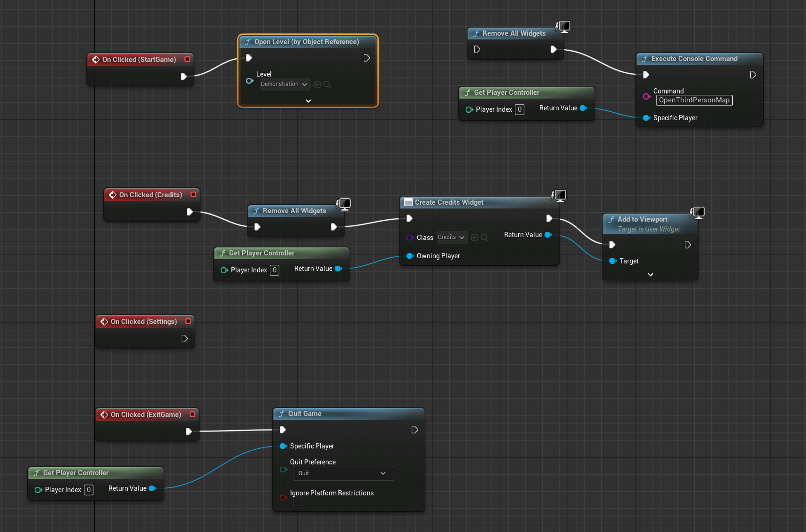Screen dimensions: 806x532
Task: Click the exec output pin on On Clicked (Settings)
Action: click(x=184, y=339)
